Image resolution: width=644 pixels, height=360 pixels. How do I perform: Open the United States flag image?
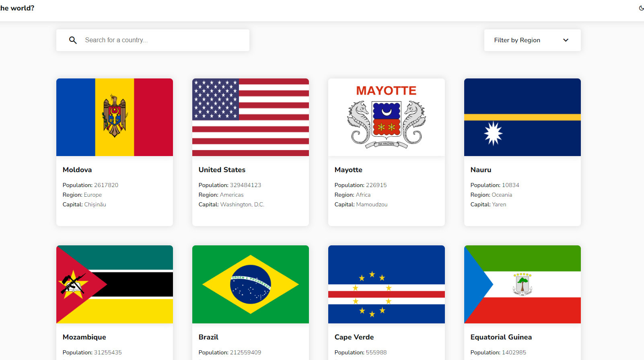251,117
